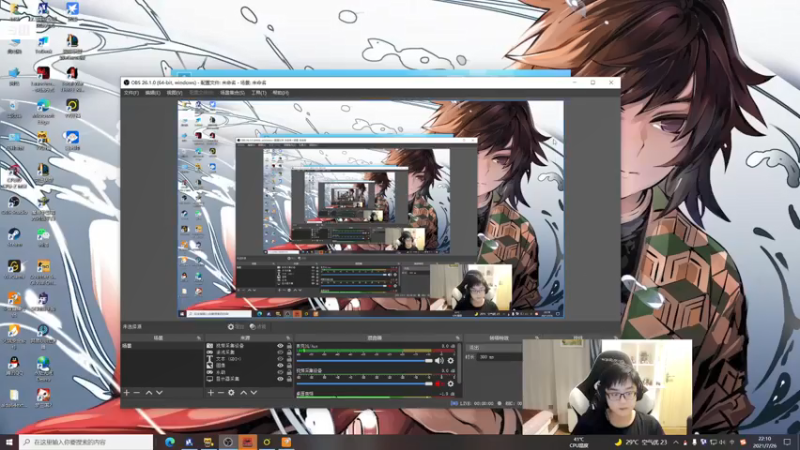Lock the 显示器采集 source
This screenshot has height=450, width=800.
(289, 379)
